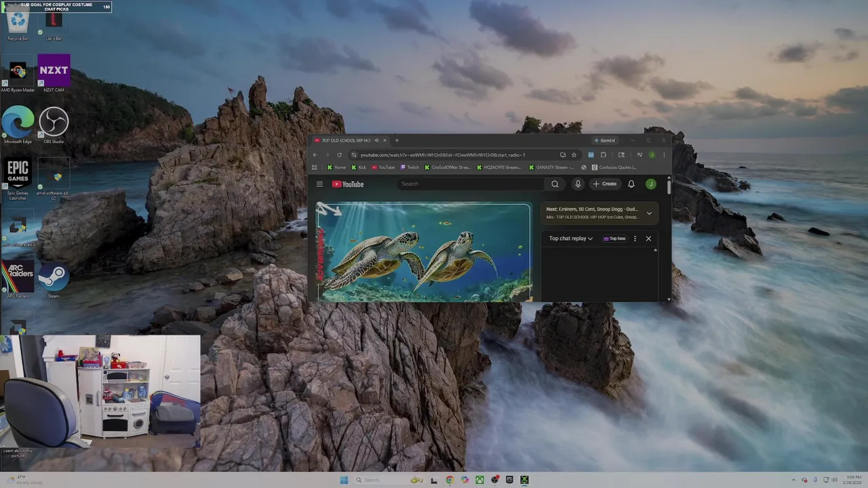Open the GANASTY Stream bookmark
The image size is (868, 488).
tap(552, 167)
